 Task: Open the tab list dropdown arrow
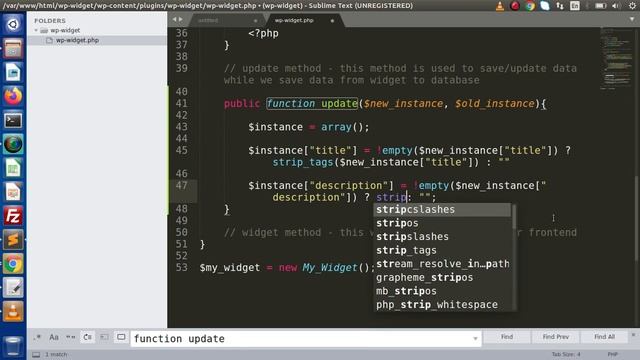632,19
